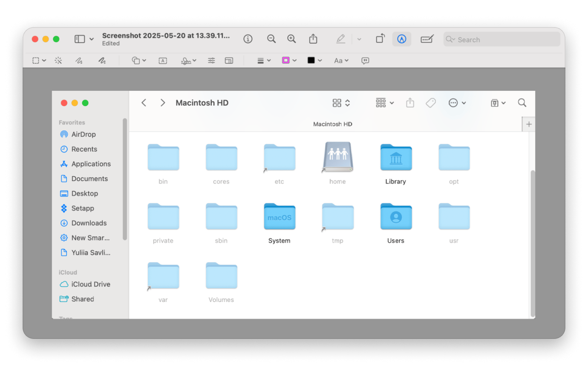Toggle the Highlight pen button
Image resolution: width=588 pixels, height=369 pixels.
pyautogui.click(x=341, y=39)
